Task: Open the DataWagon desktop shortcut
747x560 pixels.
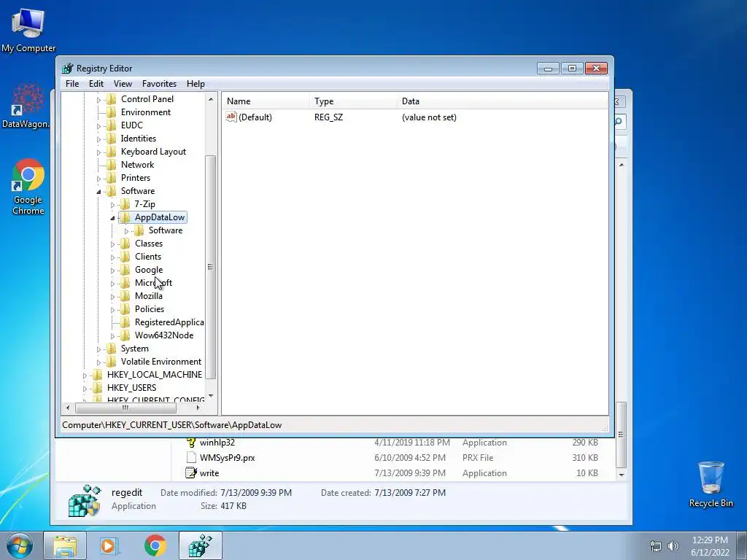Action: coord(27,106)
